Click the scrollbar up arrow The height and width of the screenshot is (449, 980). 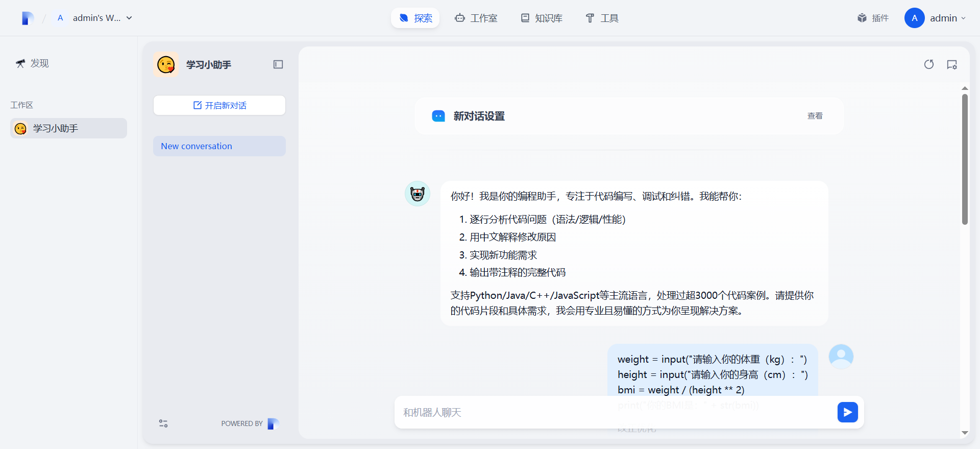coord(965,88)
